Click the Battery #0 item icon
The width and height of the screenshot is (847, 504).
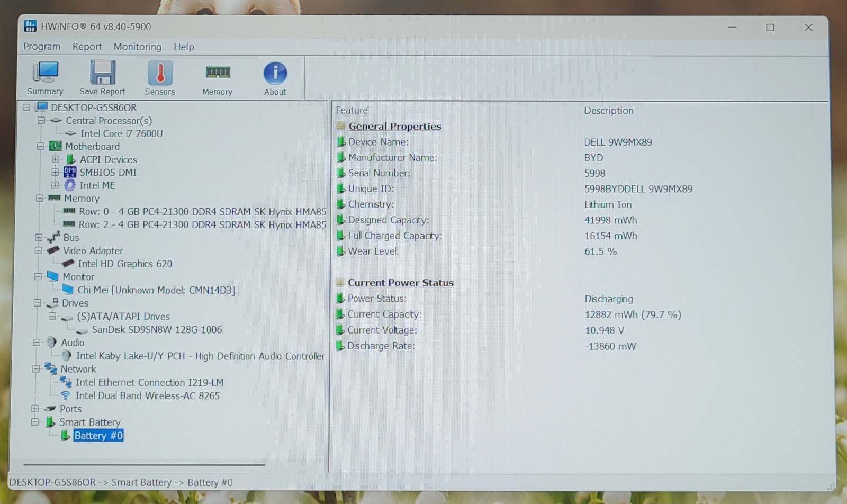pyautogui.click(x=65, y=435)
